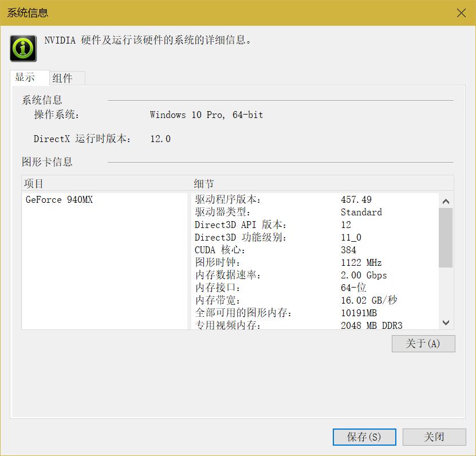
Task: Click the 2048 MB DDR3 value
Action: 372,325
